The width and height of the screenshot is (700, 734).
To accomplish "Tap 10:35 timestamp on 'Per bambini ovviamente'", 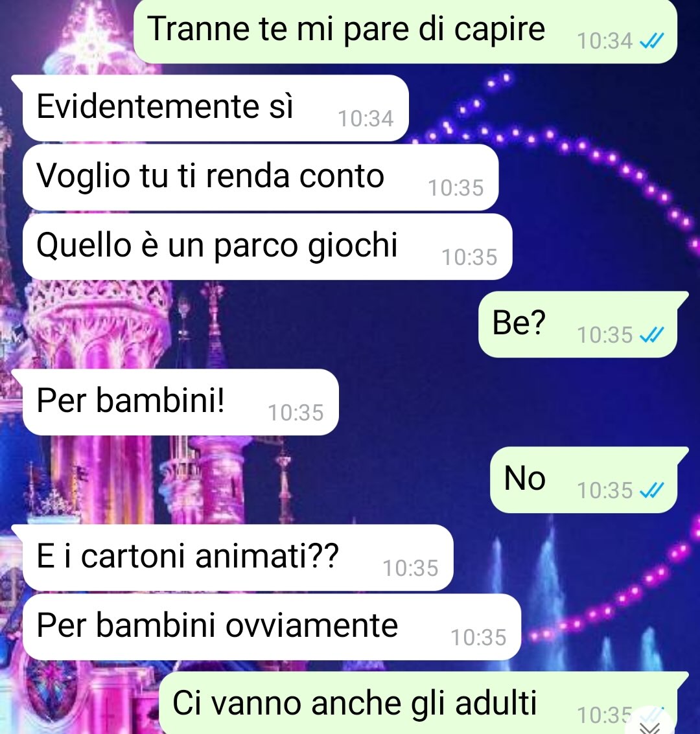I will [478, 637].
